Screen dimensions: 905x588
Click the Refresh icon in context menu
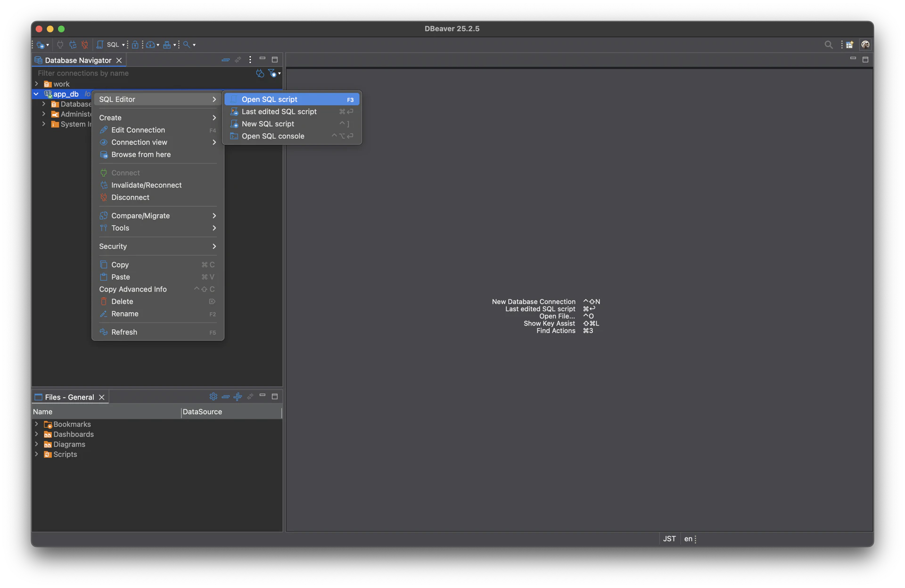(104, 332)
